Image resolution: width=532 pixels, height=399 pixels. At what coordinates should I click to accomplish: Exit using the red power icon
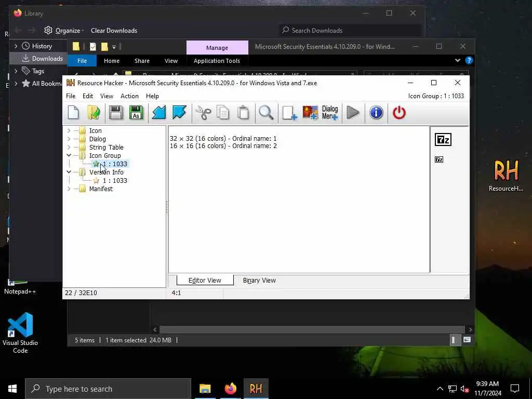pos(399,113)
